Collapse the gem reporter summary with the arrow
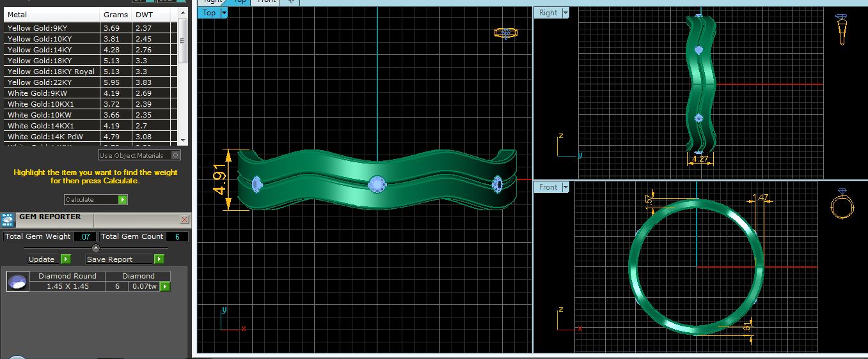The height and width of the screenshot is (359, 868). tap(96, 248)
